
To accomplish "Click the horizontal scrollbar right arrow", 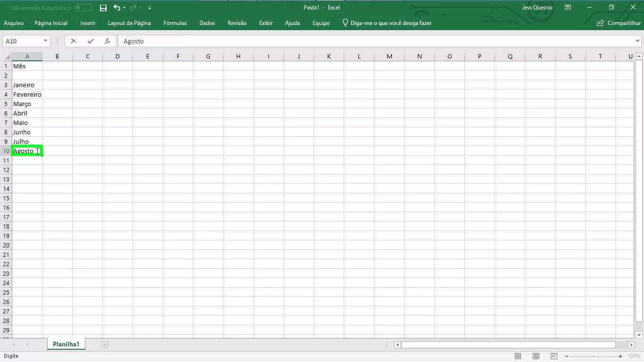I will coord(632,345).
